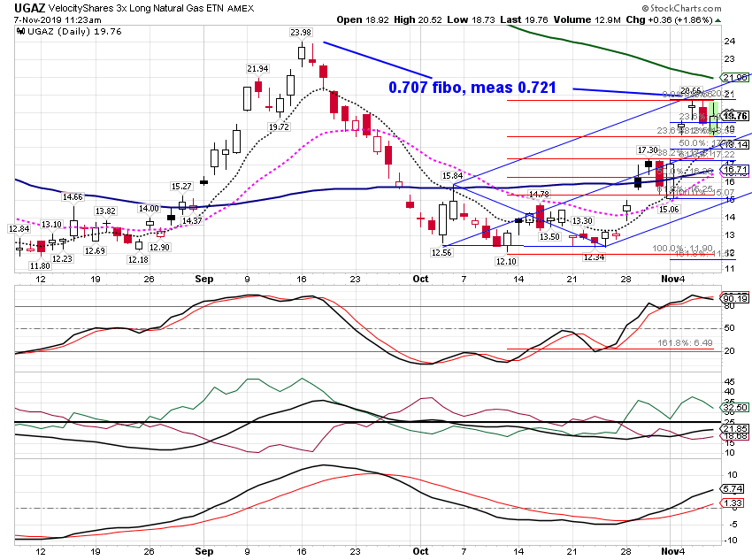Click the 21.96 green moving-average axis tag
This screenshot has width=752, height=560.
(734, 77)
